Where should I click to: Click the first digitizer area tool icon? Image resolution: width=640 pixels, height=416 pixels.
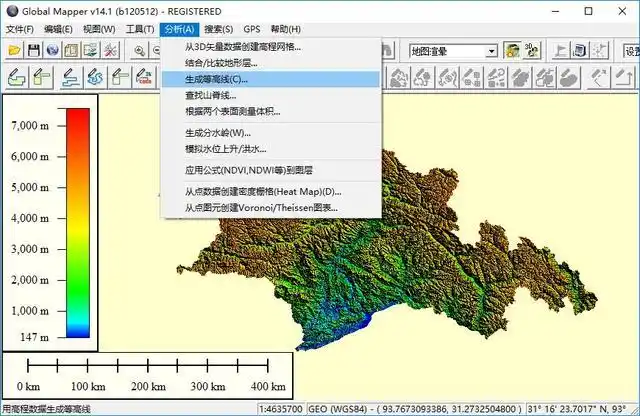pos(16,76)
